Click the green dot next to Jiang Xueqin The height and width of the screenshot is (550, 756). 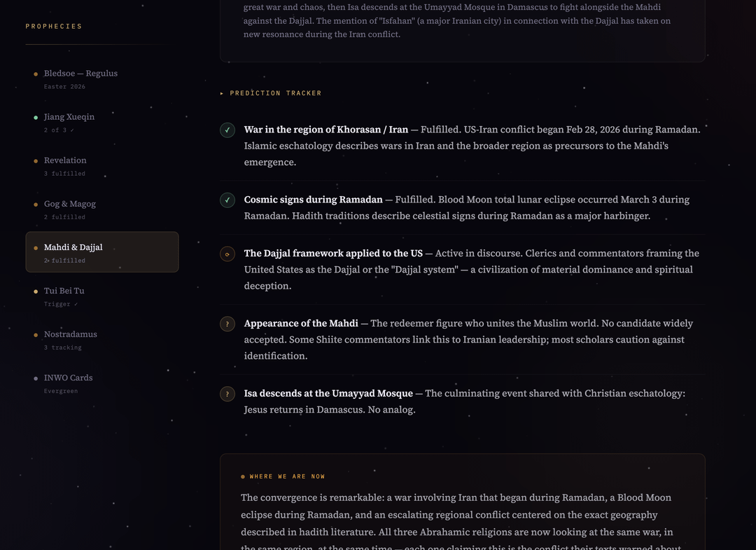pos(36,117)
